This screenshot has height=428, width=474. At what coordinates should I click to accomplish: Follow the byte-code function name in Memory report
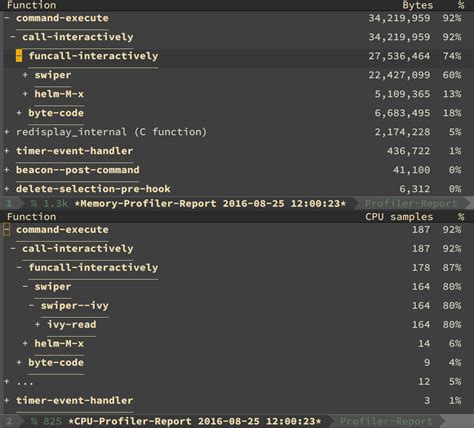pyautogui.click(x=56, y=113)
